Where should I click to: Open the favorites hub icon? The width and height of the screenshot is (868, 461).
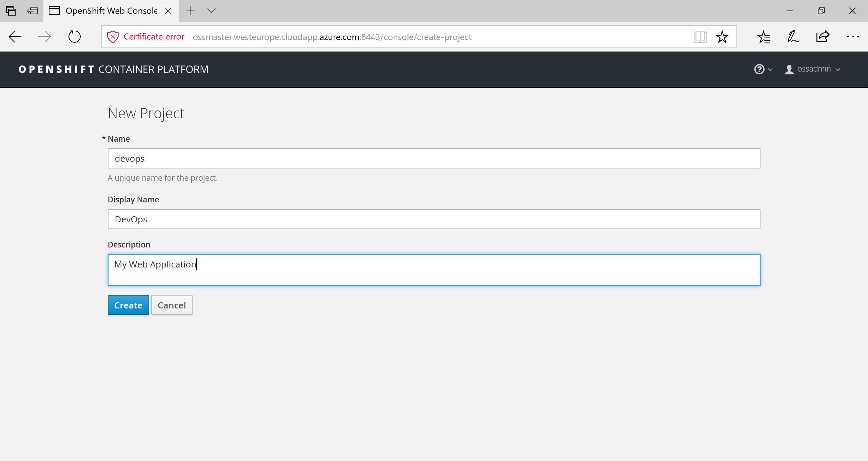click(x=764, y=37)
